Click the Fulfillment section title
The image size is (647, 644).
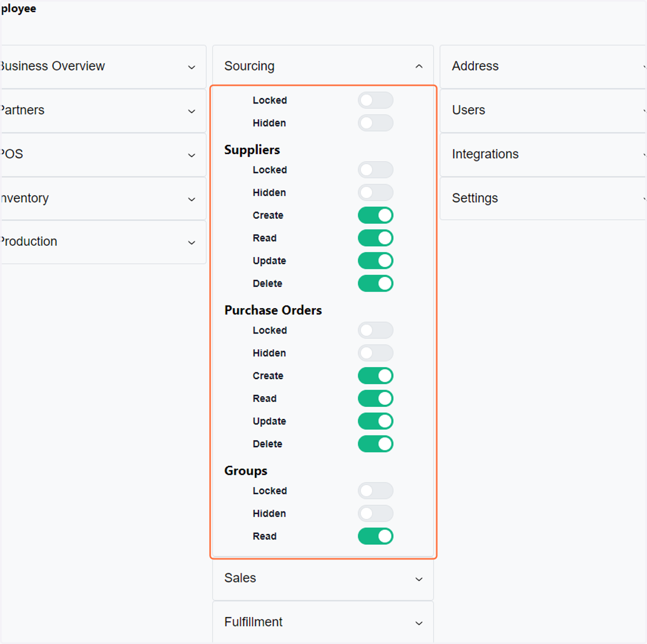tap(253, 622)
